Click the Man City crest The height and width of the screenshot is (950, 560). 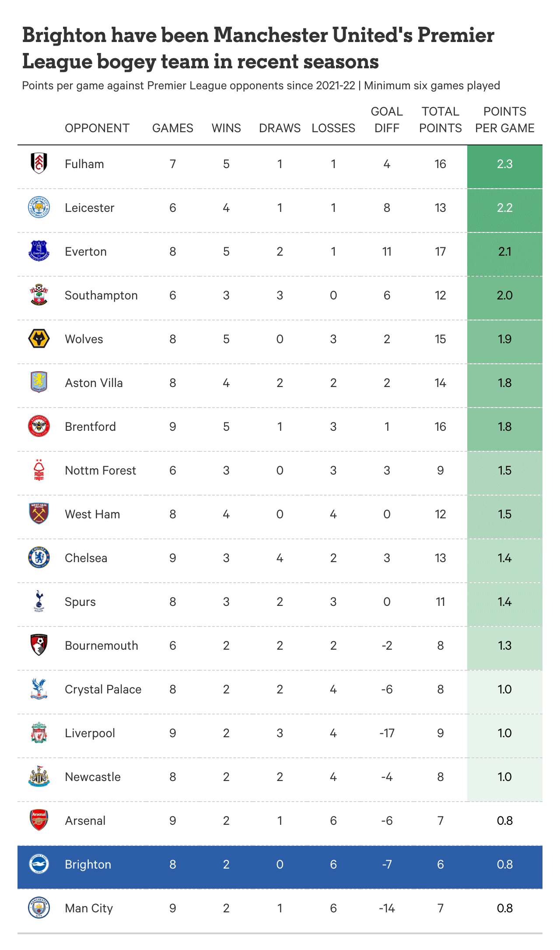[39, 908]
